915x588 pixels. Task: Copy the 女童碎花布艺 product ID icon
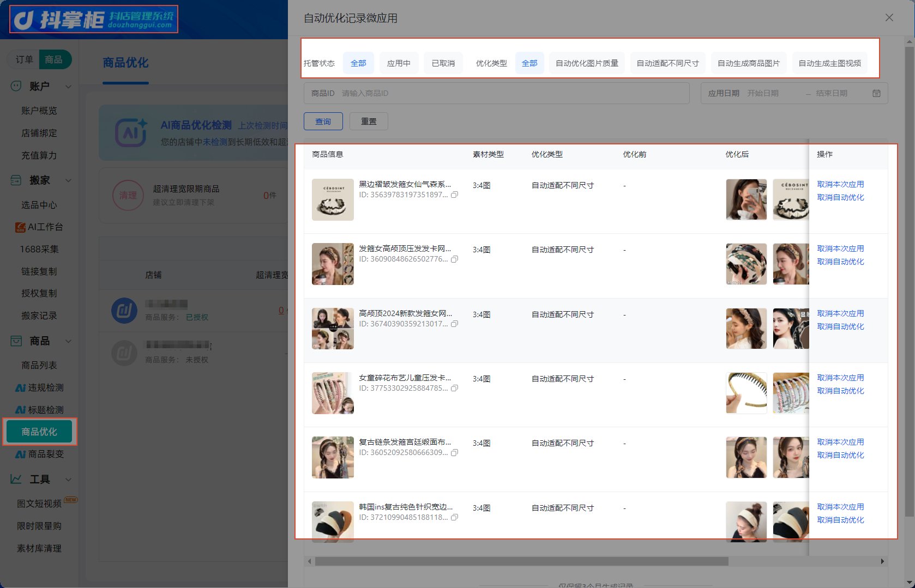(454, 388)
